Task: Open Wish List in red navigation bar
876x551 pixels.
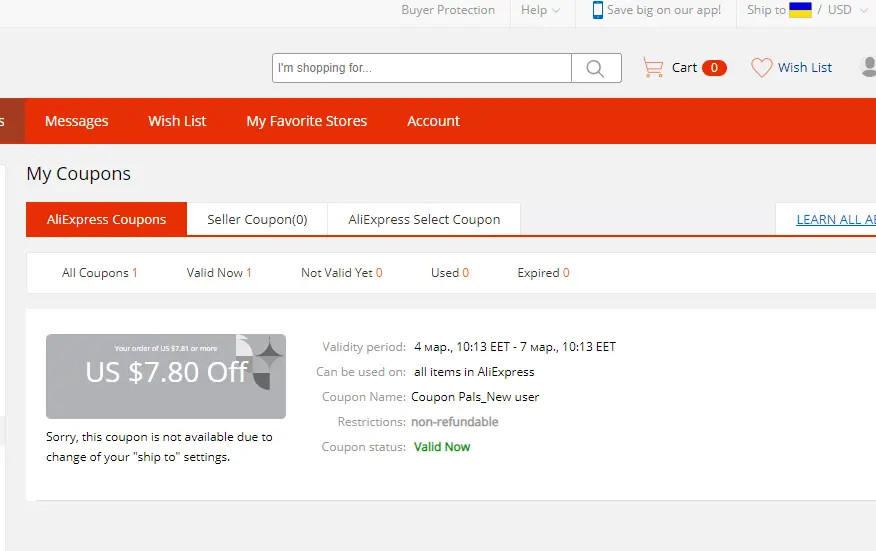Action: pos(177,121)
